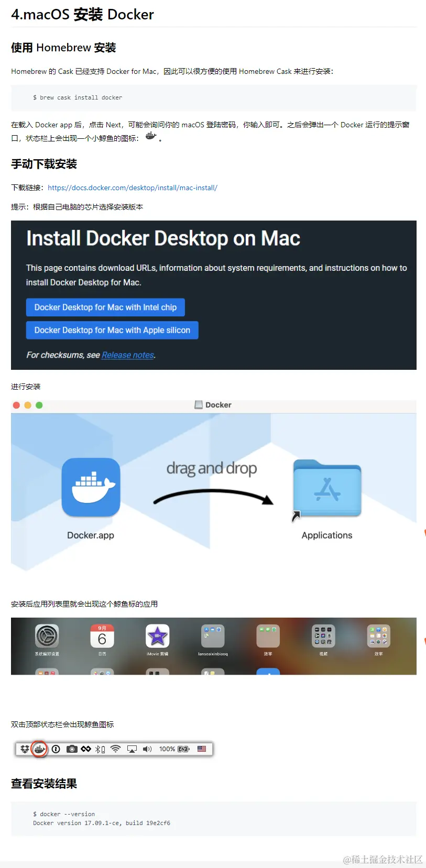Click the Dropbox icon in the status bar
The width and height of the screenshot is (426, 868).
[x=24, y=749]
